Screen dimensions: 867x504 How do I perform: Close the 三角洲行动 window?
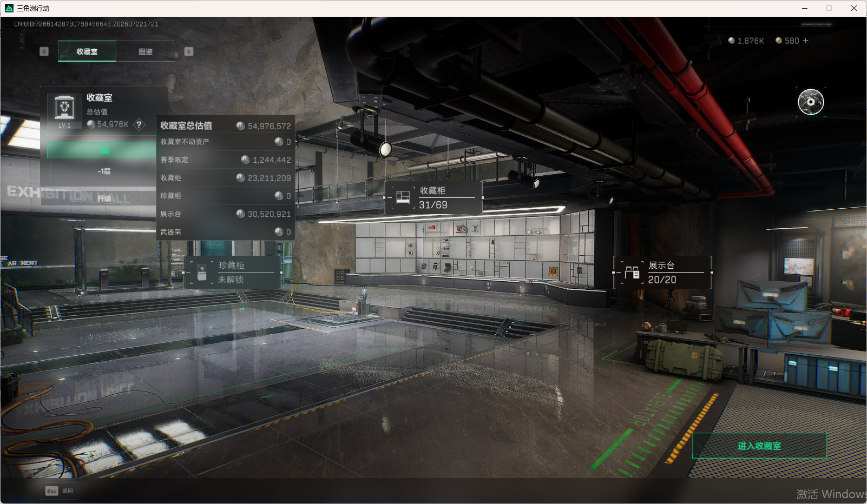coord(854,8)
